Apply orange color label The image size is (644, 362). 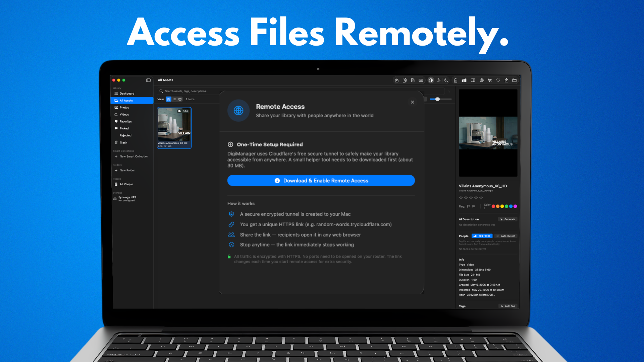(498, 206)
